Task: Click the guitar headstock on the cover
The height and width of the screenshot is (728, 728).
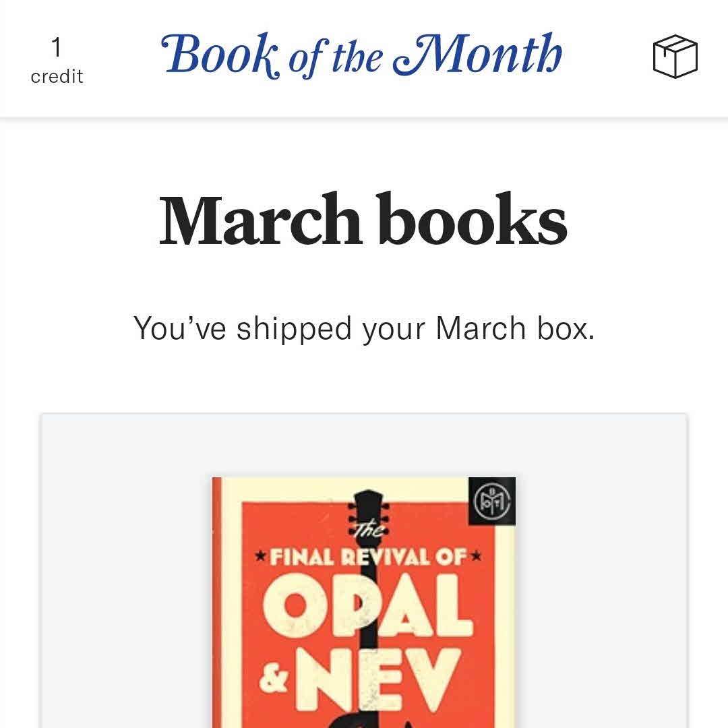Action: tap(368, 506)
